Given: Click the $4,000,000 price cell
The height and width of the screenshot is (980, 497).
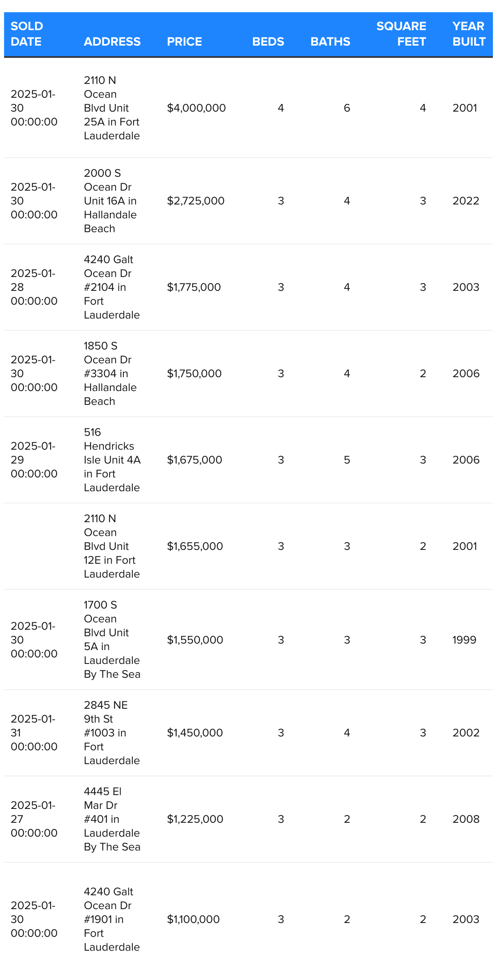Looking at the screenshot, I should [196, 108].
